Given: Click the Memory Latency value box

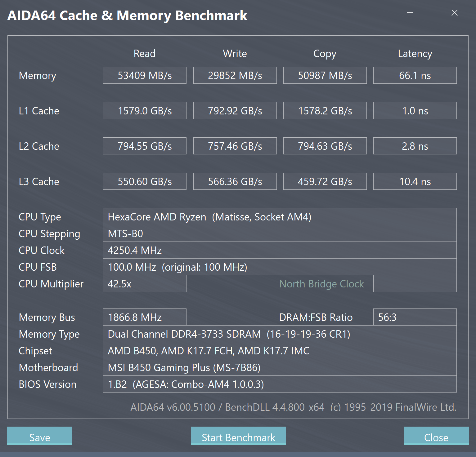Looking at the screenshot, I should click(x=415, y=75).
